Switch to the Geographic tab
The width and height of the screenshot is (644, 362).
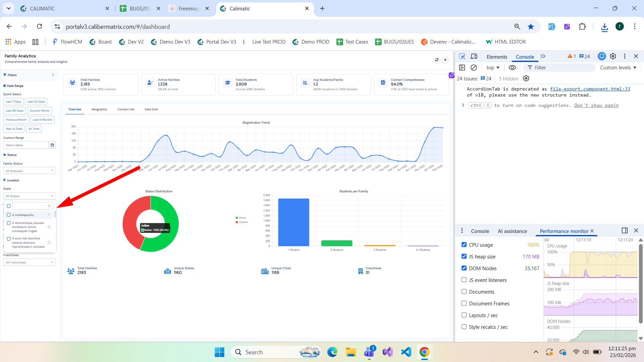pos(99,109)
